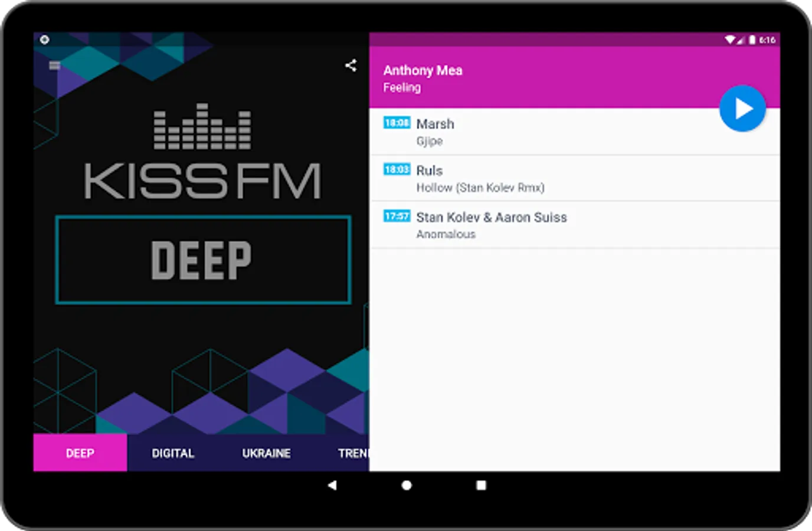Tap the 17:57 timestamp badge

[x=397, y=216]
